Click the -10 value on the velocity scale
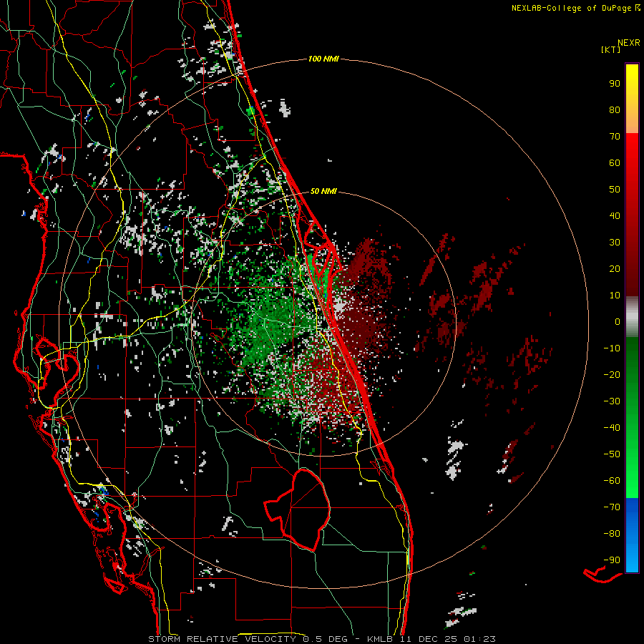 pyautogui.click(x=612, y=348)
